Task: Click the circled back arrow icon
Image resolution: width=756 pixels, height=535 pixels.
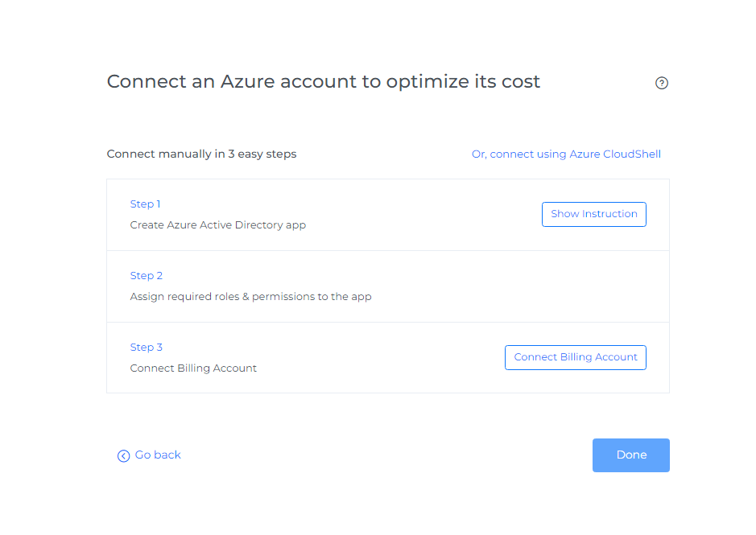Action: [x=123, y=456]
